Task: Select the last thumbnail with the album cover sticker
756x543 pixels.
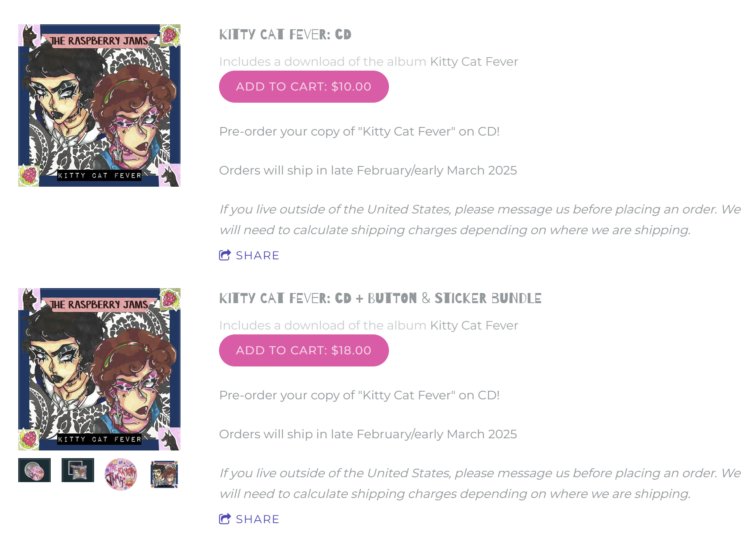Action: pos(164,474)
